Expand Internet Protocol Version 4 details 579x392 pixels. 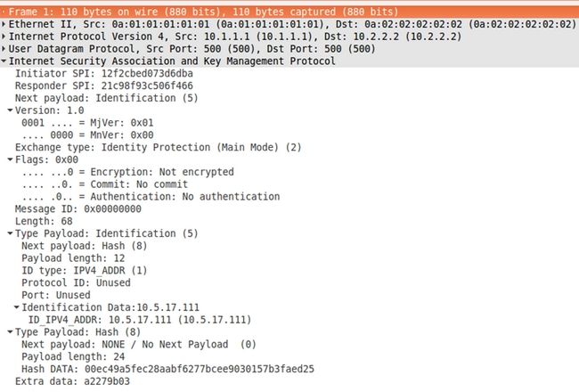pos(4,37)
